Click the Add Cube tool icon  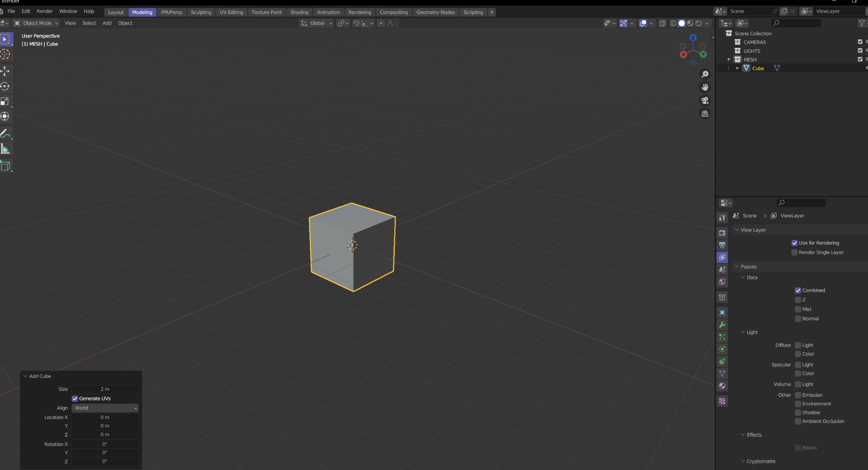click(5, 166)
